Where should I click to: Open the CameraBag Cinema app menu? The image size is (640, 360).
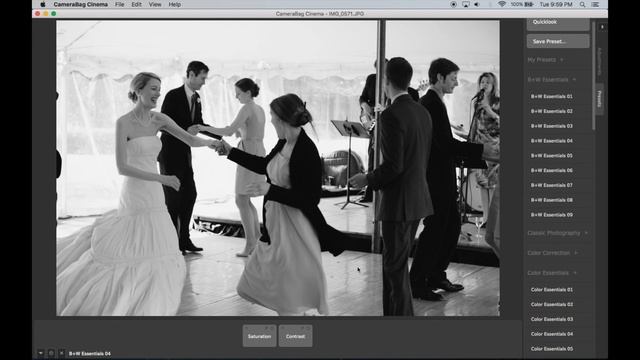coord(80,4)
